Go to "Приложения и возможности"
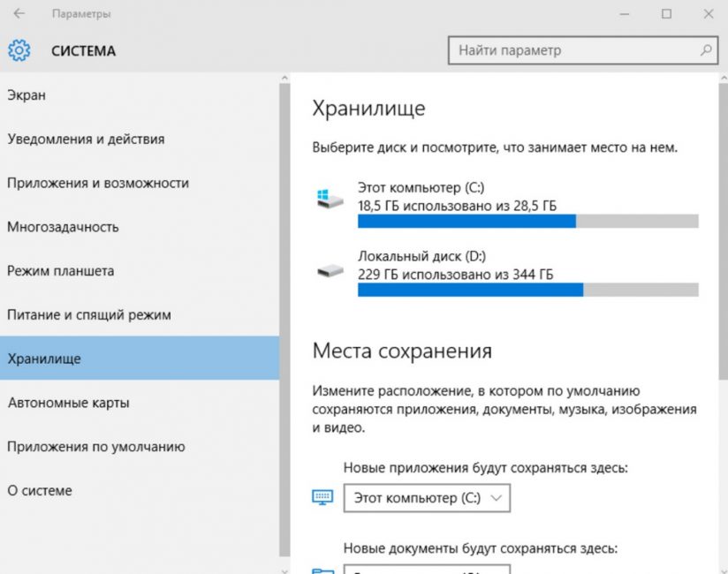The width and height of the screenshot is (728, 574). 140,183
